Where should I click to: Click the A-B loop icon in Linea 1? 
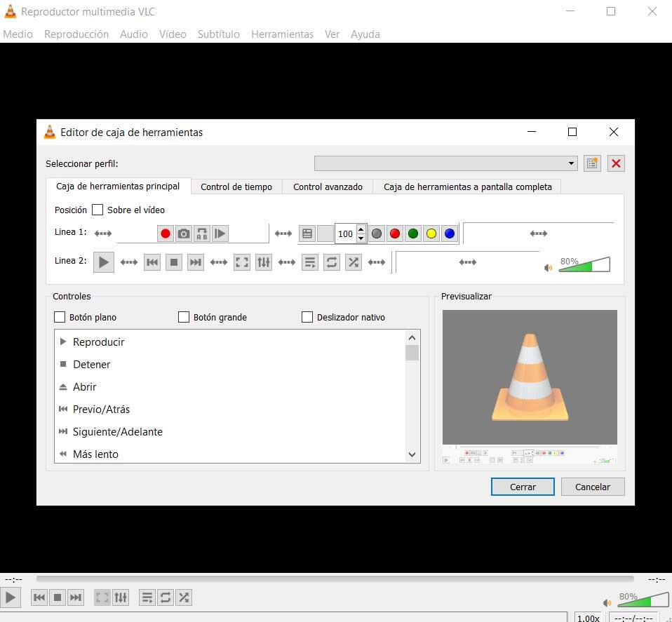(x=202, y=234)
